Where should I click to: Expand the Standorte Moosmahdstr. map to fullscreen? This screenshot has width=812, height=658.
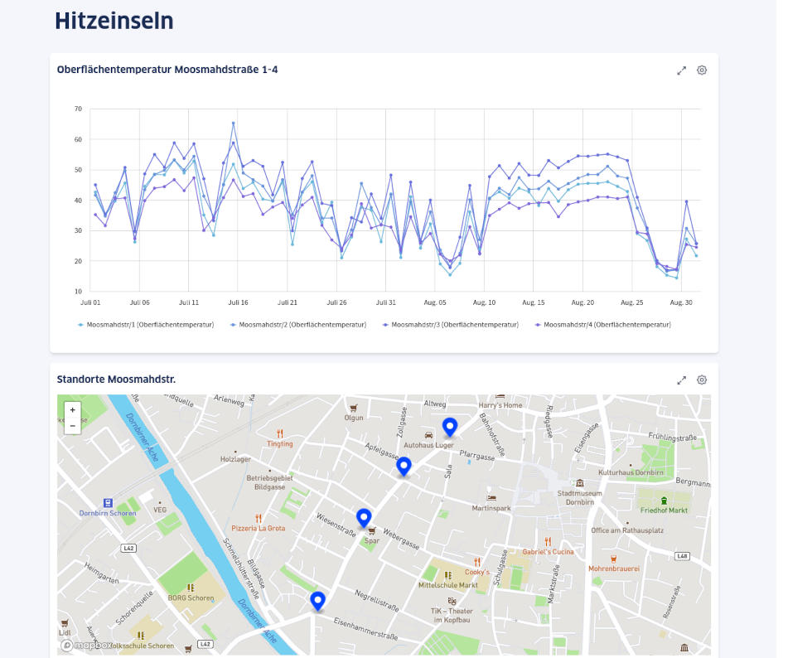pyautogui.click(x=682, y=380)
